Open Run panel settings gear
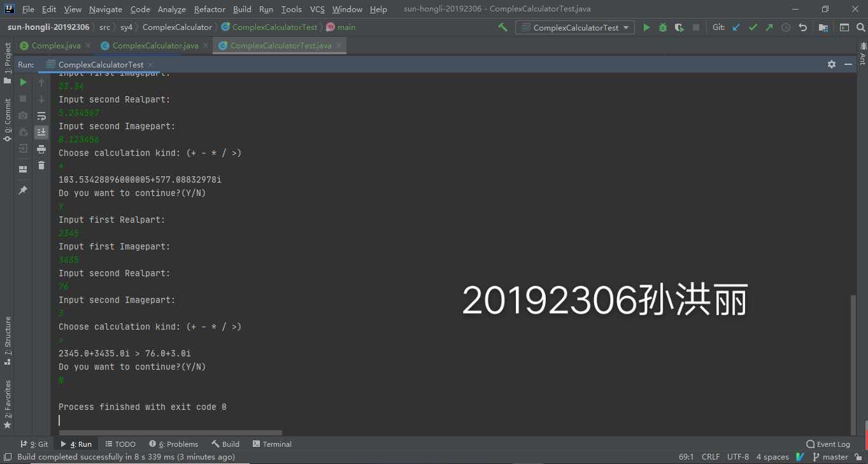Image resolution: width=868 pixels, height=464 pixels. pos(831,64)
